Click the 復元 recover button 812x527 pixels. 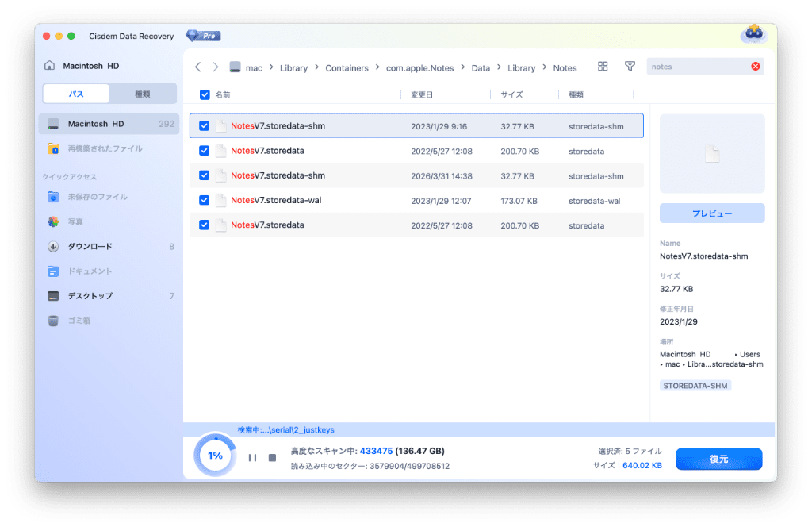tap(718, 459)
